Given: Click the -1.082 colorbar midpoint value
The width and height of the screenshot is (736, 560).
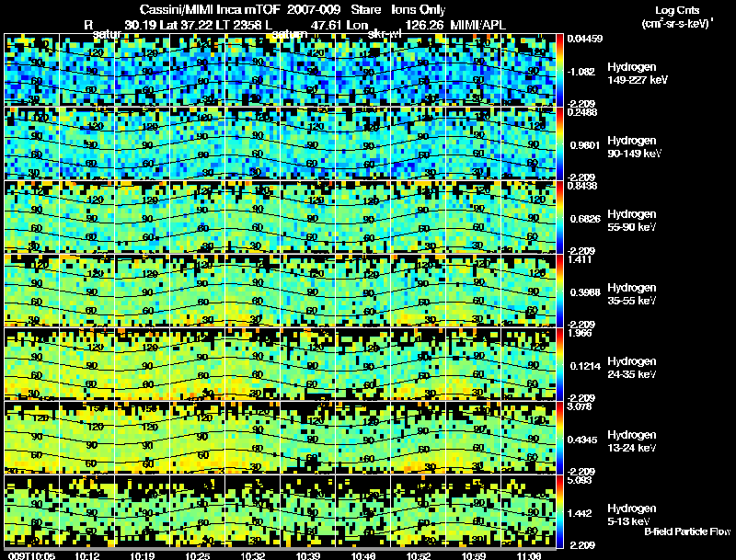Looking at the screenshot, I should click(581, 72).
